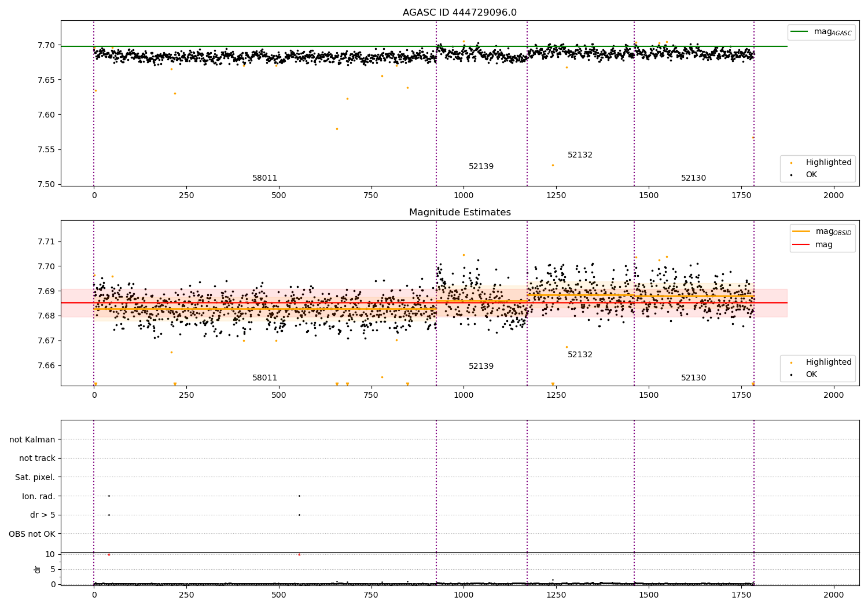Screen dimensions: 868x608
Task: Click 'Highlighted' in the Magnitude Estimates legend
Action: pos(829,362)
